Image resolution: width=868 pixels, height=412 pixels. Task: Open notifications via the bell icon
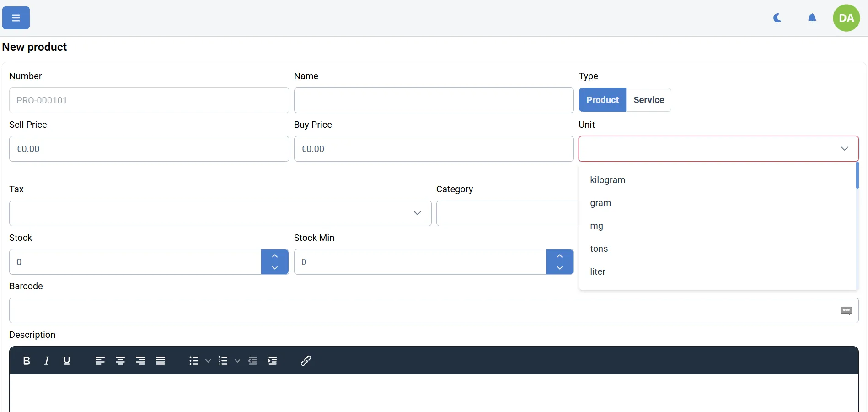tap(812, 18)
